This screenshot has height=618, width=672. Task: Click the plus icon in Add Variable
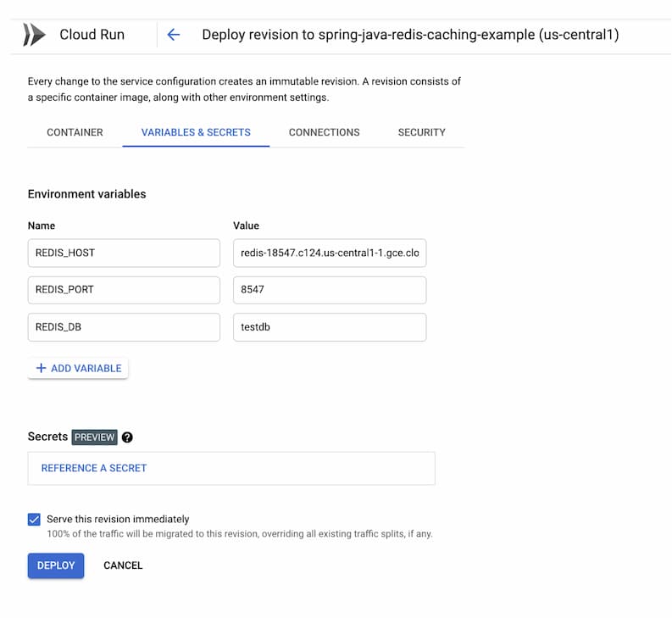tap(42, 368)
